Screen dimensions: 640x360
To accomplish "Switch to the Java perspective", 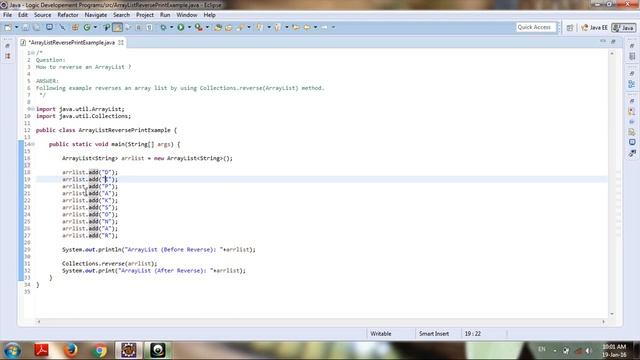I will 624,28.
